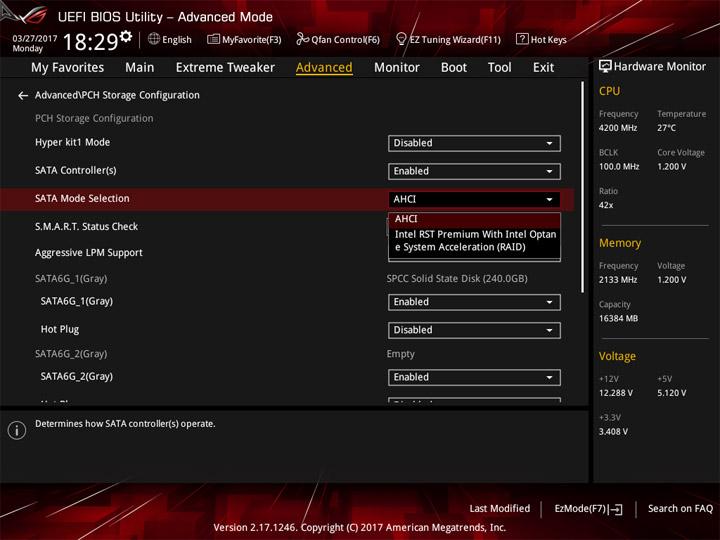This screenshot has height=540, width=720.
Task: Switch to My Favorites tab
Action: [x=68, y=68]
